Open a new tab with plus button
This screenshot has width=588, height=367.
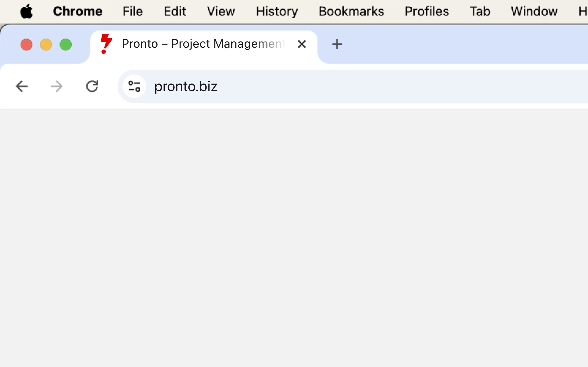337,44
